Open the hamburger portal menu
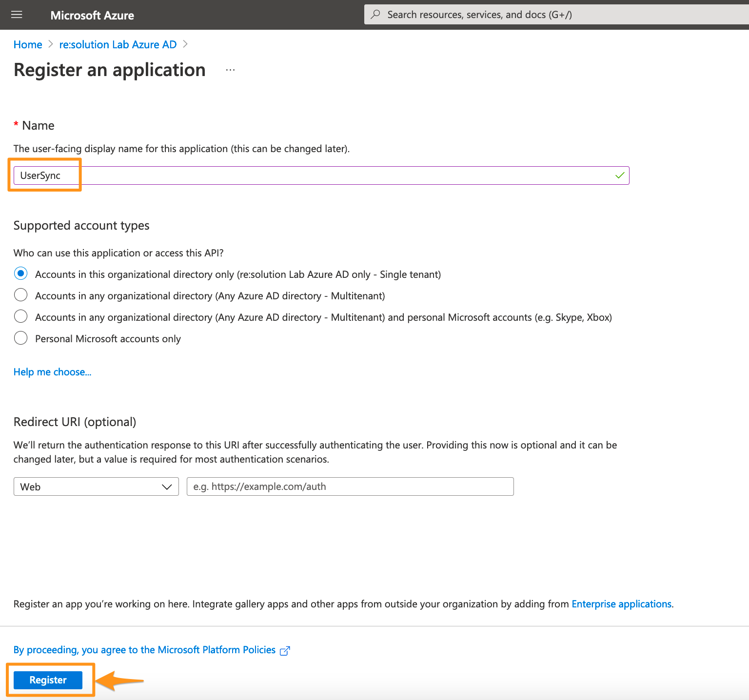Screen dimensions: 749x700 click(x=17, y=15)
